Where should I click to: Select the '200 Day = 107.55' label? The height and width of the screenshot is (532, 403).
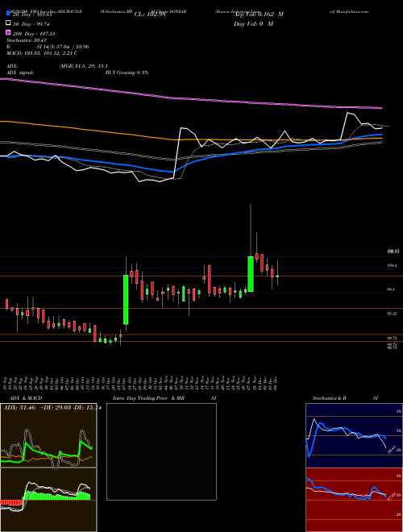(x=34, y=33)
